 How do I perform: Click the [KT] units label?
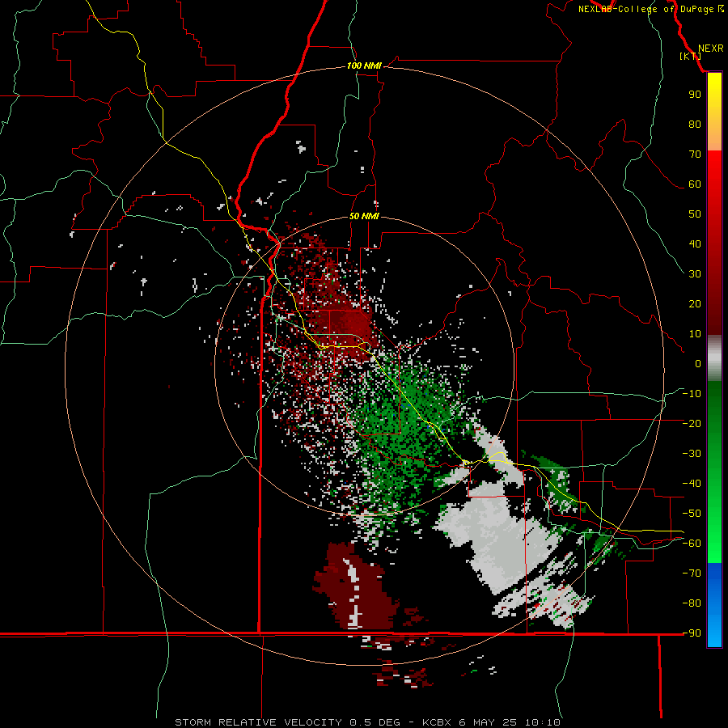(x=691, y=56)
